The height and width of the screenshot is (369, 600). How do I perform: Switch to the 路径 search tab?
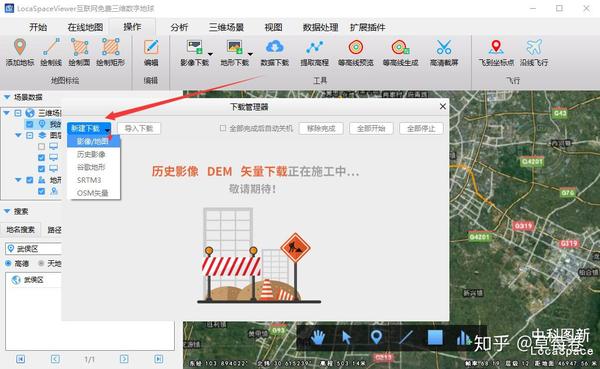(x=54, y=230)
